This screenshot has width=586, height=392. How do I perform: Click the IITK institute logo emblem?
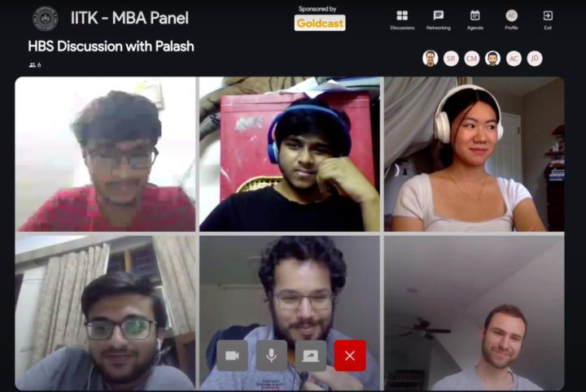point(46,19)
